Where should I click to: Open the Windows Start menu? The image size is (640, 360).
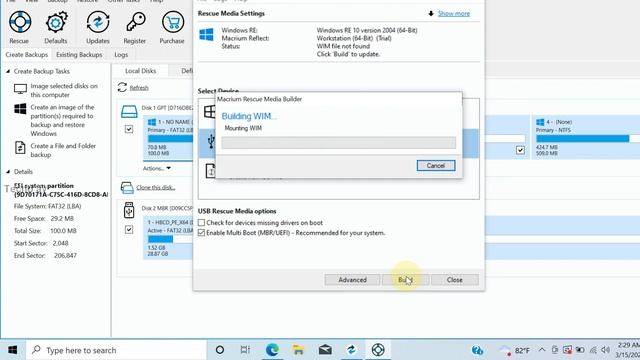pyautogui.click(x=13, y=350)
